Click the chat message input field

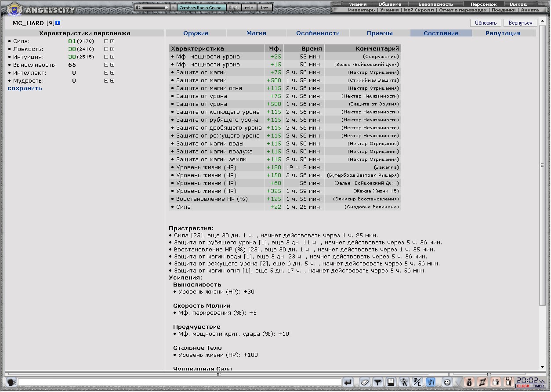coord(180,382)
